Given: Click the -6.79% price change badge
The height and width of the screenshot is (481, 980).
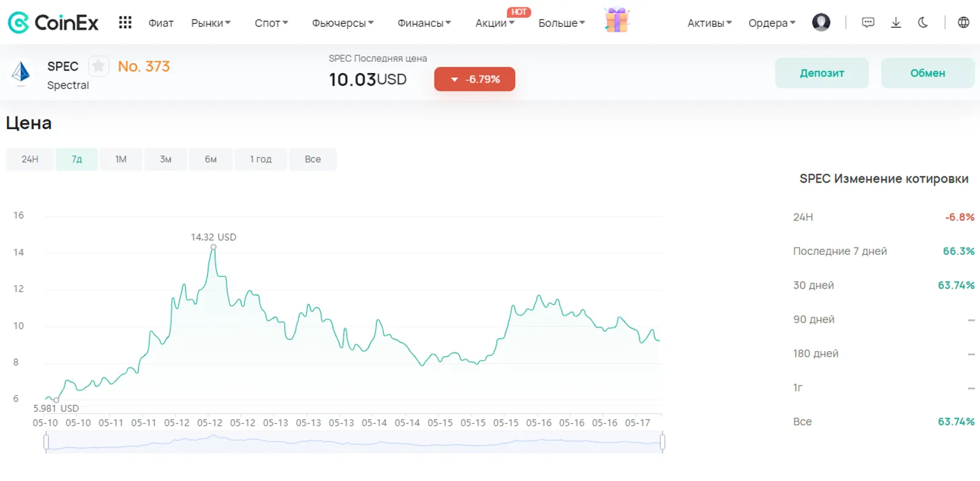Looking at the screenshot, I should [x=475, y=79].
